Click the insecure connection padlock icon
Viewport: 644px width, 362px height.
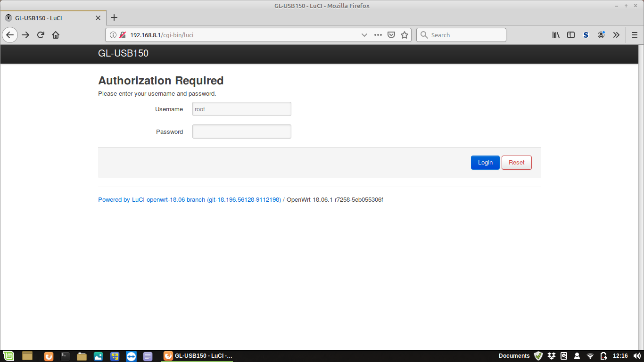point(122,35)
